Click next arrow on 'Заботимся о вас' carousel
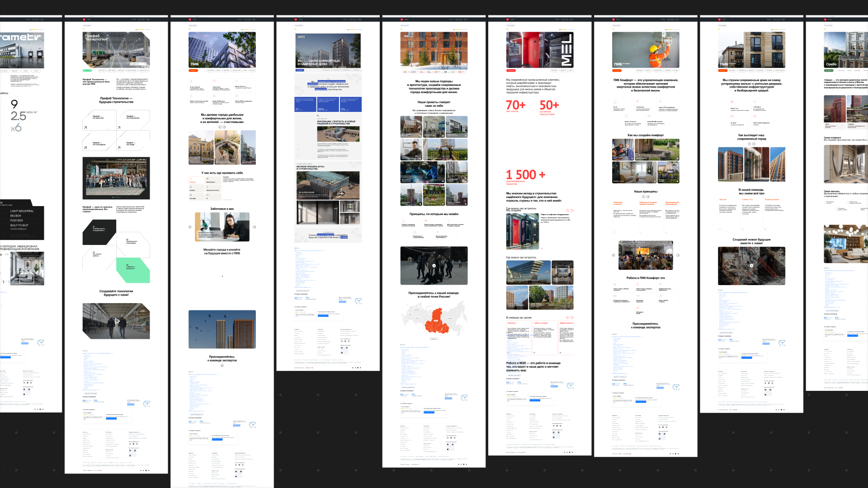The width and height of the screenshot is (868, 488). [x=254, y=227]
